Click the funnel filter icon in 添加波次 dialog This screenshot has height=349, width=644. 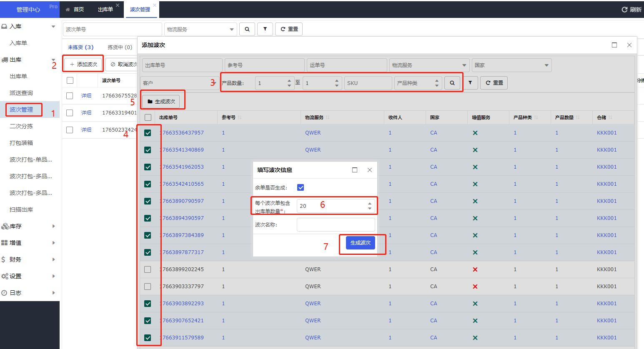[470, 83]
